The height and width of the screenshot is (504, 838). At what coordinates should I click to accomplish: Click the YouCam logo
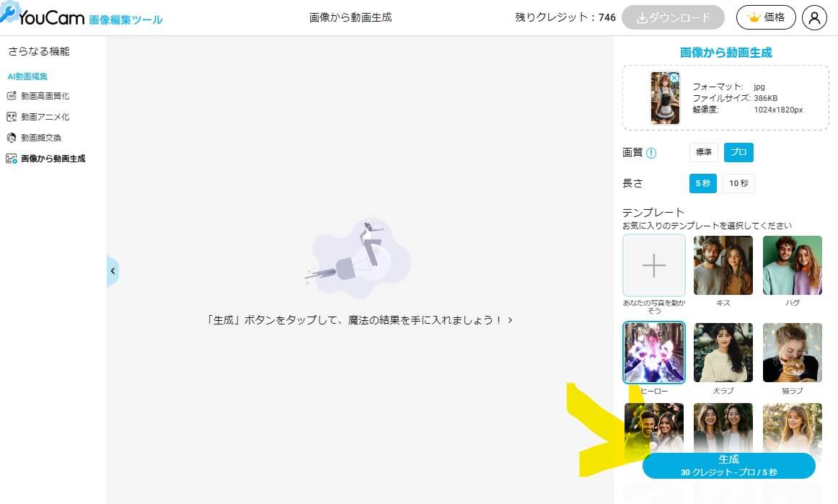[43, 15]
